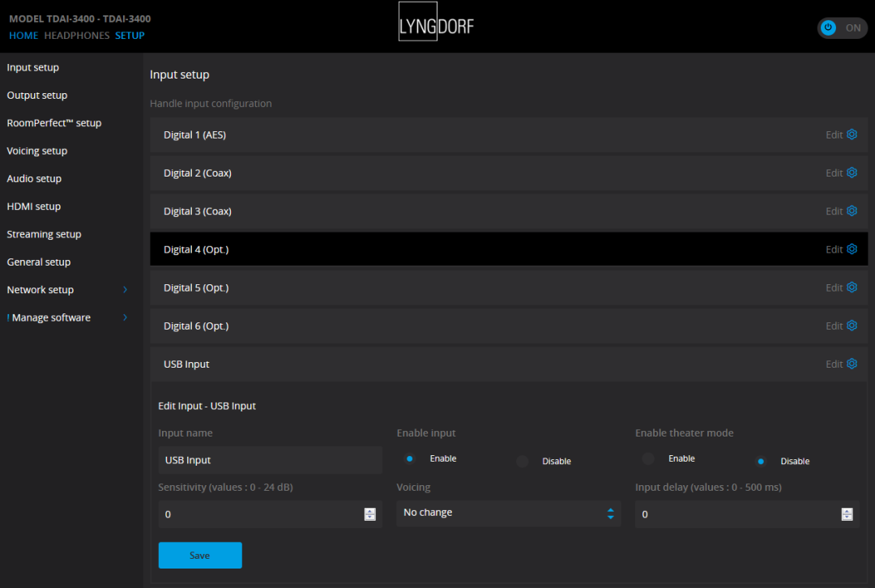875x588 pixels.
Task: Select Enable under Enable theater mode
Action: pyautogui.click(x=648, y=458)
